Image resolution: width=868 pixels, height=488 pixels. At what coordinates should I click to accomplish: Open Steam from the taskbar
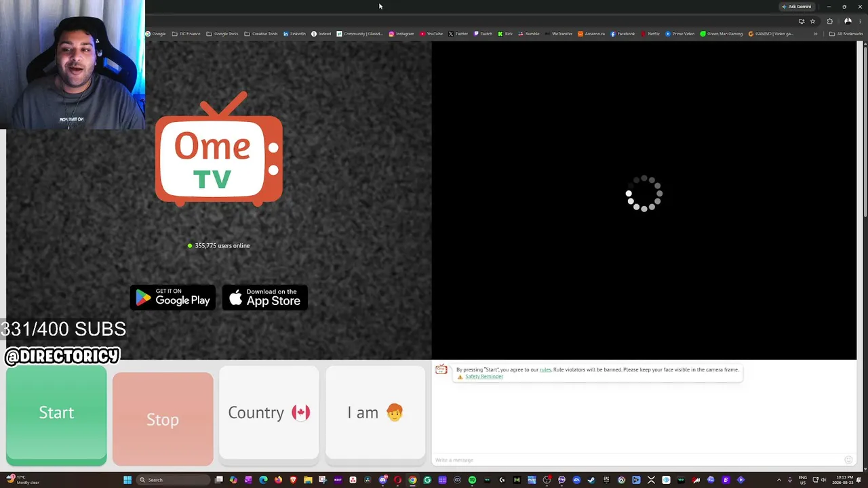click(591, 480)
